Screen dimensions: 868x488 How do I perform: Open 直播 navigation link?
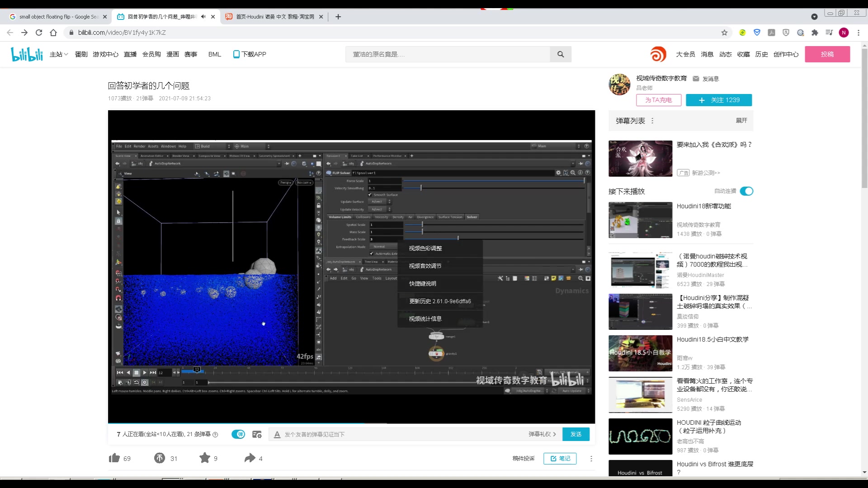coord(130,54)
